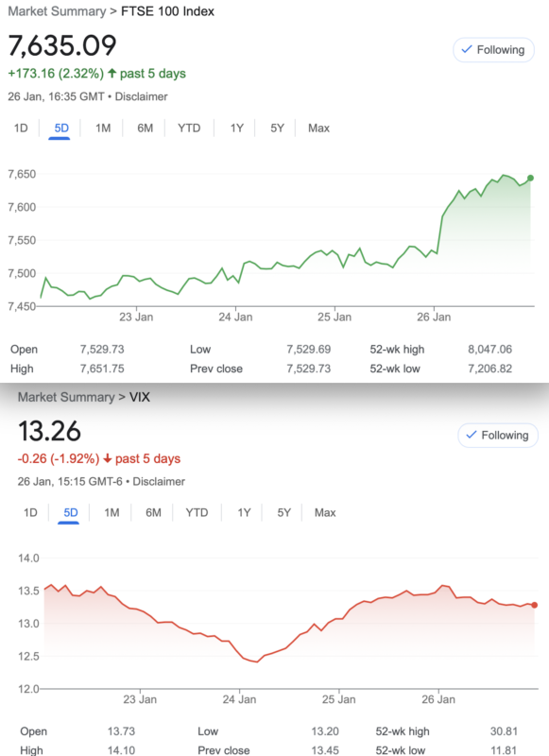This screenshot has width=549, height=756.
Task: Select the 1Y range tab in FTSE chart
Action: pos(236,129)
